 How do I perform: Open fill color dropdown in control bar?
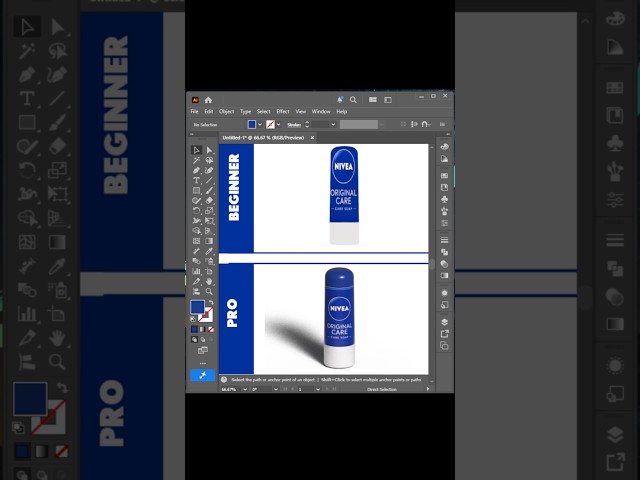coord(260,124)
